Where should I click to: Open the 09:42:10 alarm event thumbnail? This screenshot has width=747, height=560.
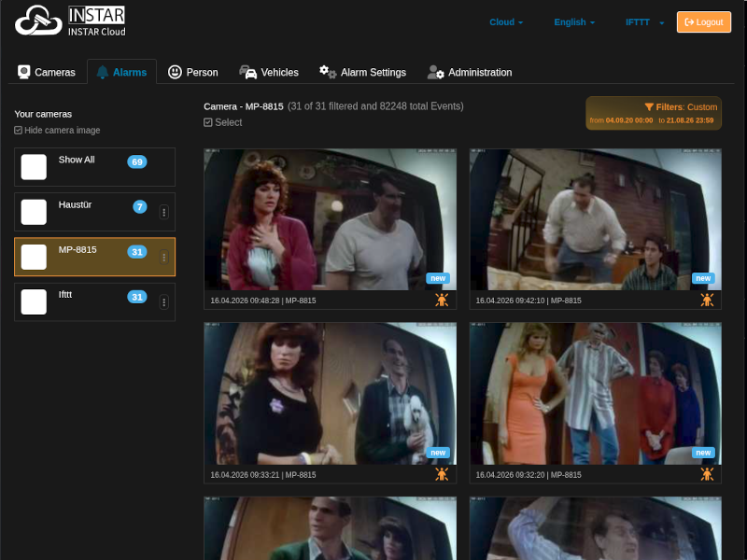point(596,219)
